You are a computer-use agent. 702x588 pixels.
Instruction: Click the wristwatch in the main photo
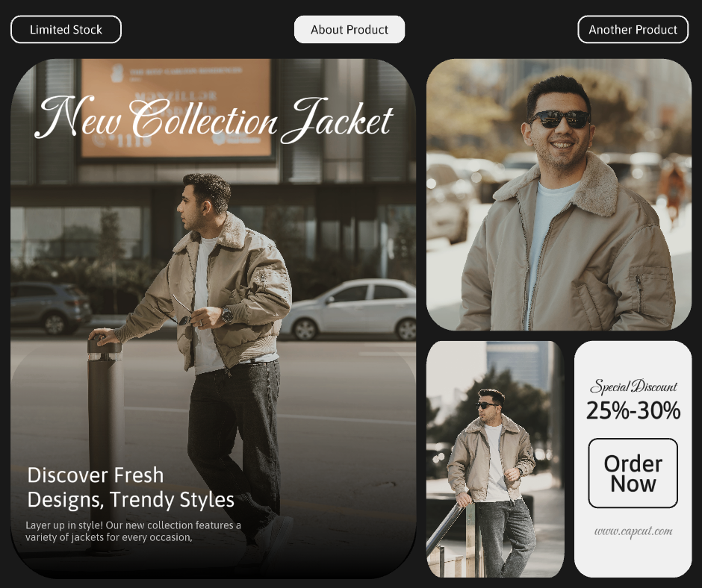click(227, 315)
